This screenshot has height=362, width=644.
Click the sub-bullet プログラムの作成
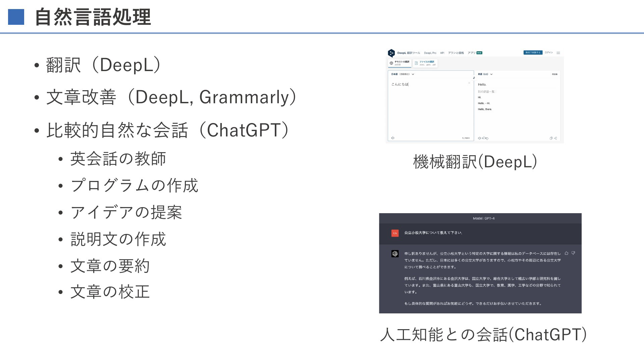(134, 185)
